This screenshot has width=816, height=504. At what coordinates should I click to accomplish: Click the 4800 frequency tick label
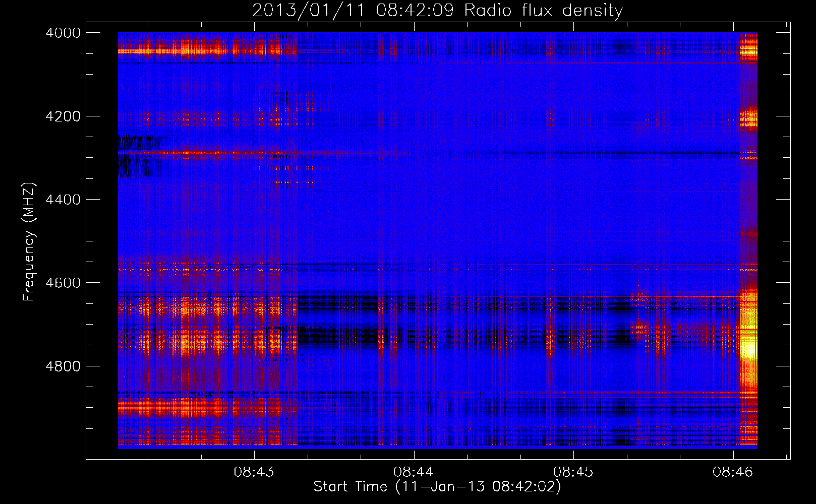pyautogui.click(x=63, y=366)
